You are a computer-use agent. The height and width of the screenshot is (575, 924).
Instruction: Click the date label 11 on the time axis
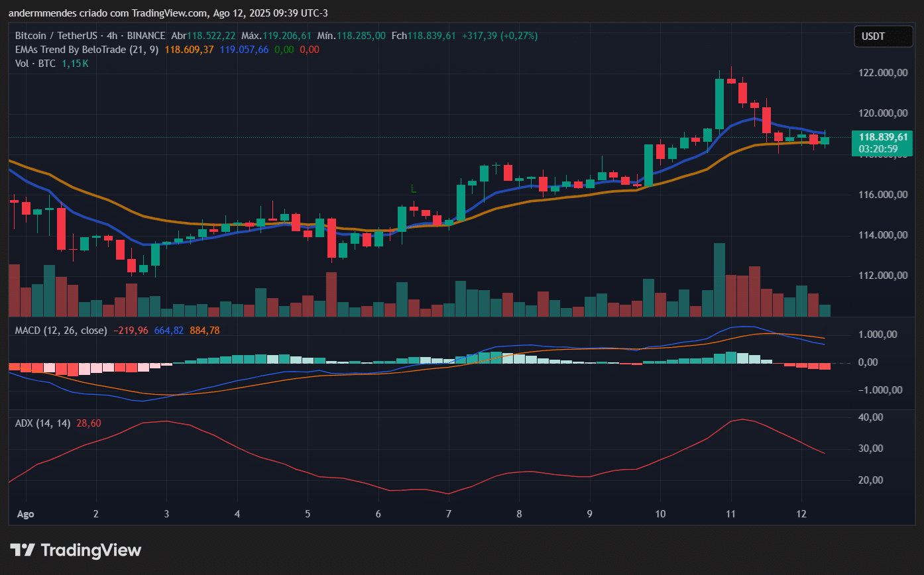pos(730,513)
